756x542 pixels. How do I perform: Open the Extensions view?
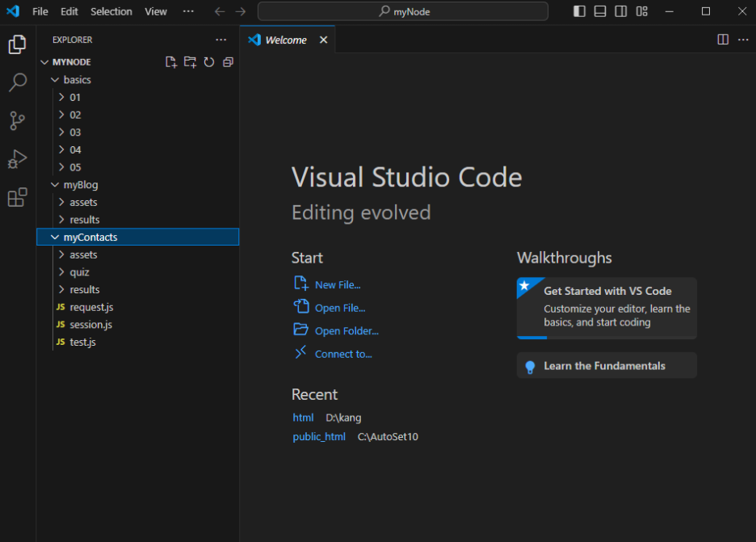pos(17,197)
